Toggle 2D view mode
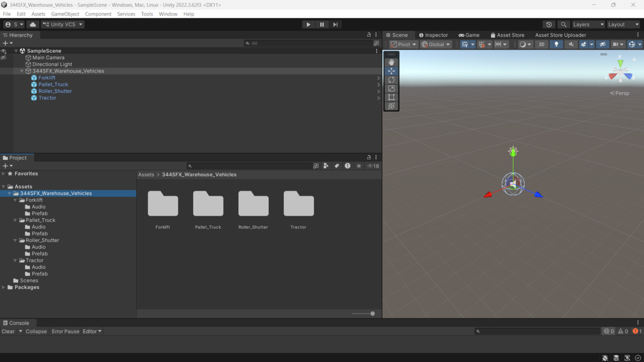The width and height of the screenshot is (644, 362). (x=541, y=45)
